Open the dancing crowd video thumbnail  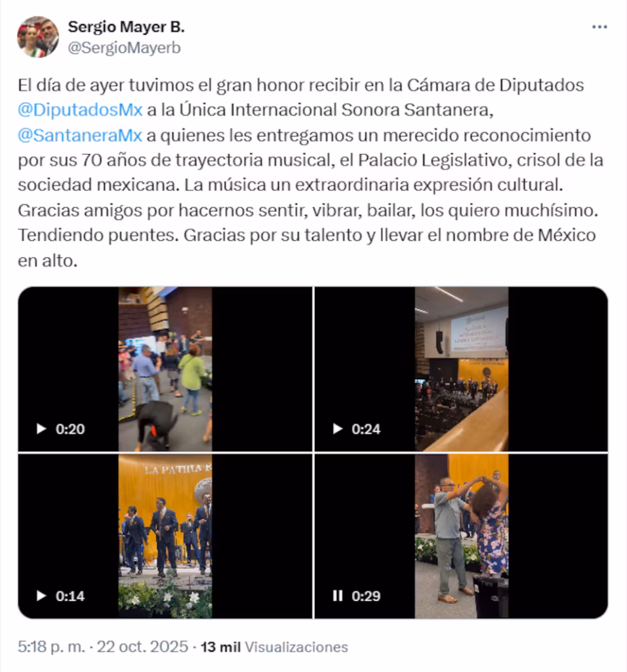pos(165,369)
